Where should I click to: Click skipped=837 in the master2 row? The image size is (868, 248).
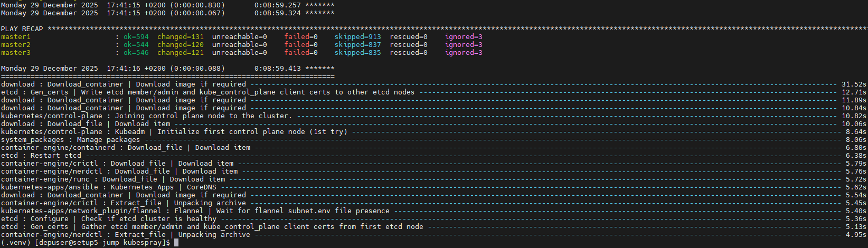tap(358, 45)
